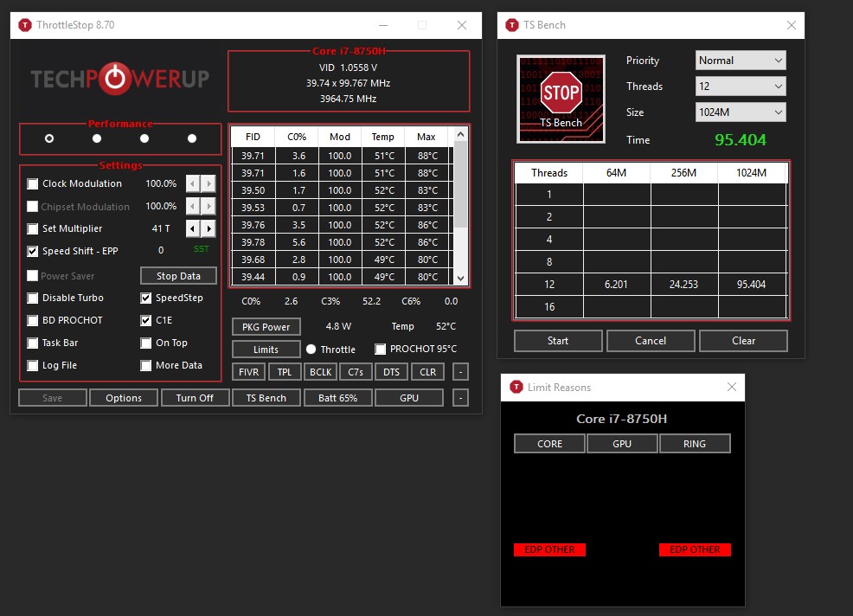Select the second Performance profile radio button
This screenshot has height=616, width=853.
pos(97,138)
